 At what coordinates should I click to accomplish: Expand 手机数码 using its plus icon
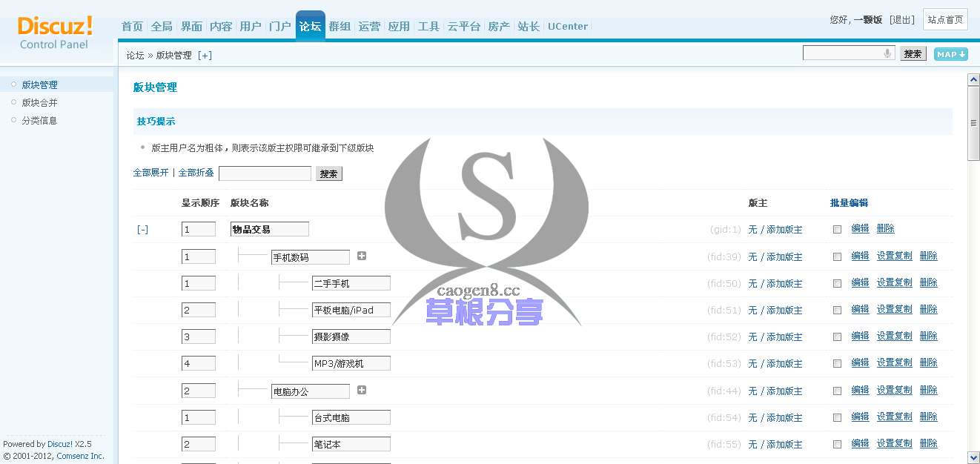point(361,255)
